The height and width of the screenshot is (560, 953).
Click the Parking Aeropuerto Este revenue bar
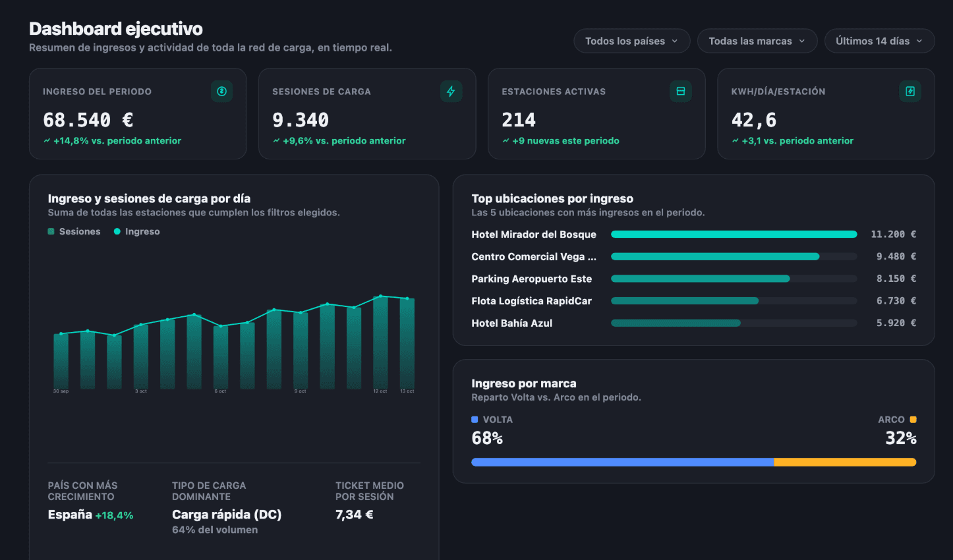pos(701,279)
